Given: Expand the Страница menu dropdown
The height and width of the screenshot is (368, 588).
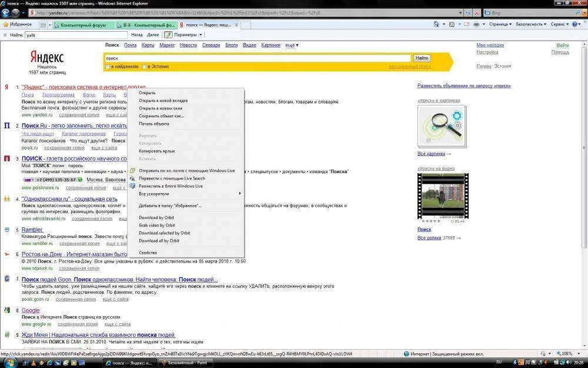Looking at the screenshot, I should (500, 24).
